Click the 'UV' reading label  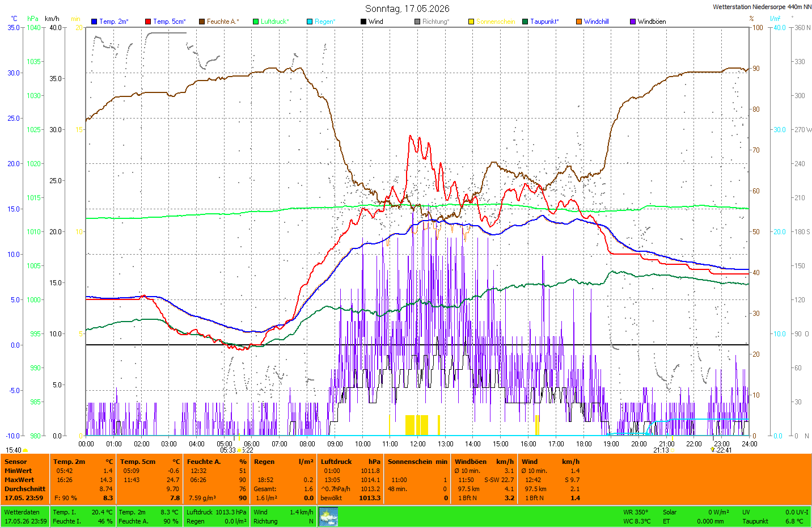746,512
